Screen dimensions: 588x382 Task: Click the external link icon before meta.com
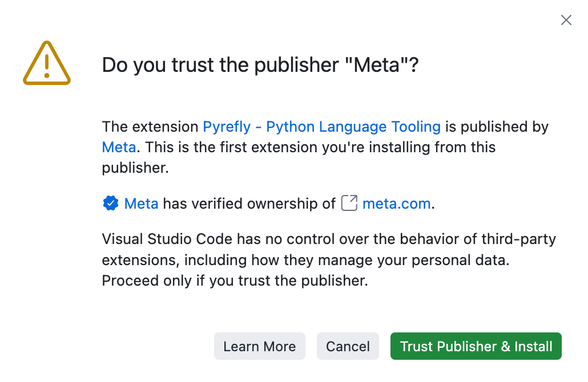(349, 203)
